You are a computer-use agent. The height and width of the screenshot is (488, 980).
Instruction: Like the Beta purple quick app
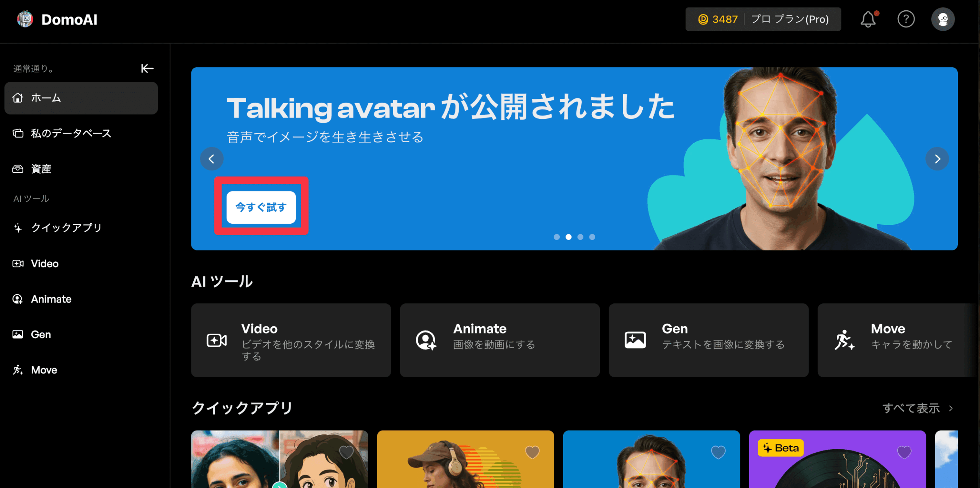pyautogui.click(x=904, y=452)
